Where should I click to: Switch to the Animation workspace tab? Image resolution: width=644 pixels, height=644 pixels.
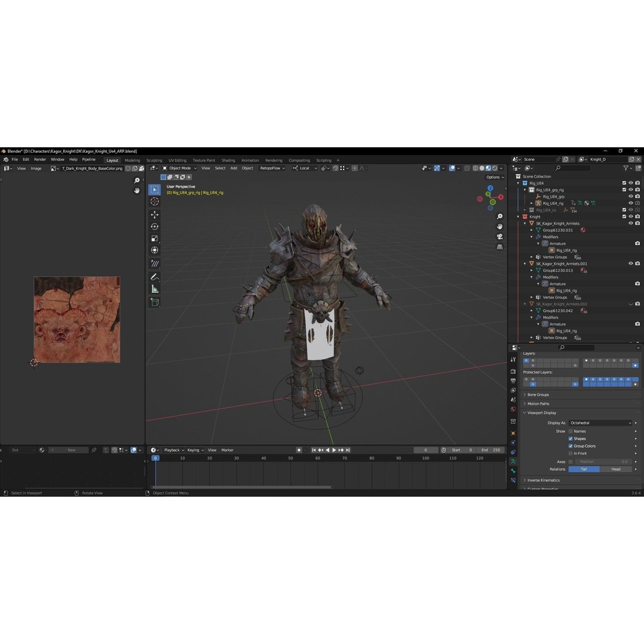[250, 160]
